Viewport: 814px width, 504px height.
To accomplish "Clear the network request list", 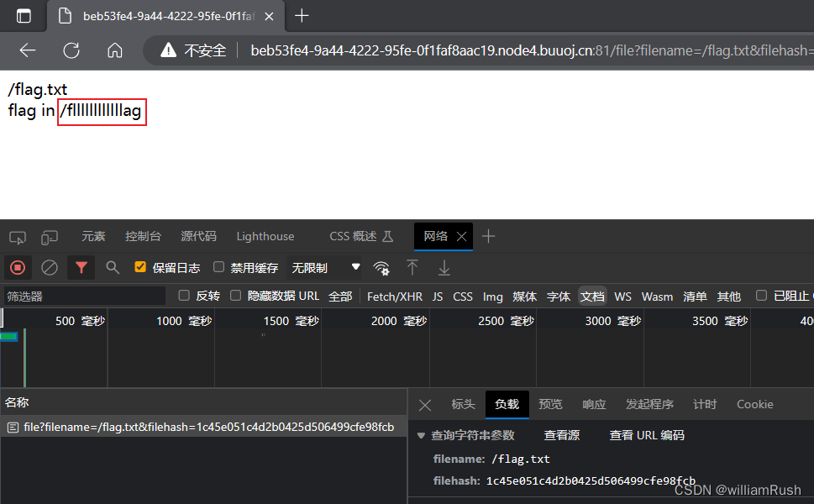I will [x=49, y=267].
